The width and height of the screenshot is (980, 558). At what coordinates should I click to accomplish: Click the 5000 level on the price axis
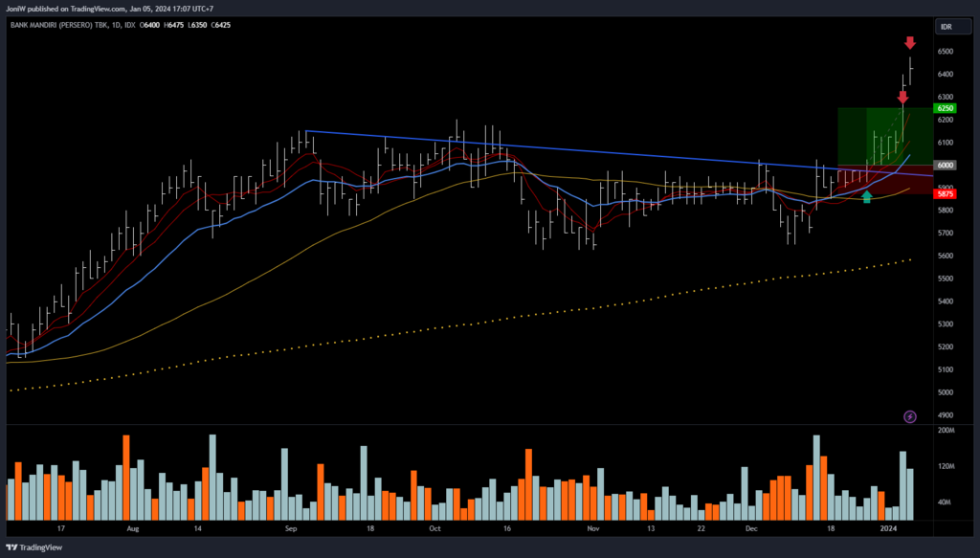click(x=946, y=392)
